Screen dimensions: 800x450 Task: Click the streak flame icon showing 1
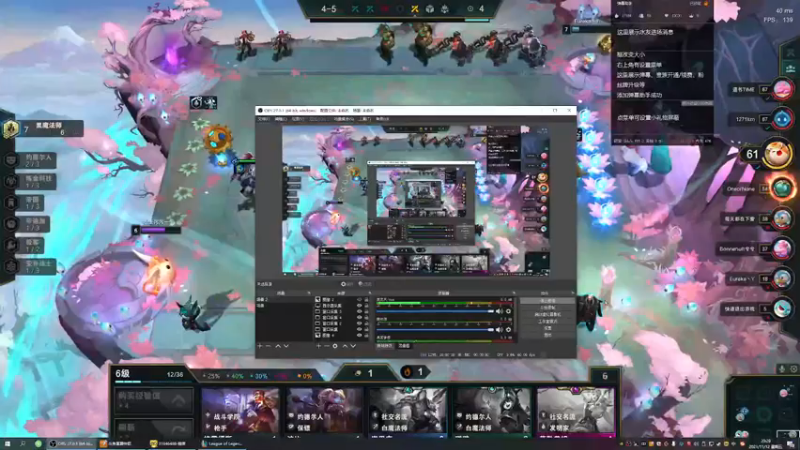pyautogui.click(x=407, y=372)
